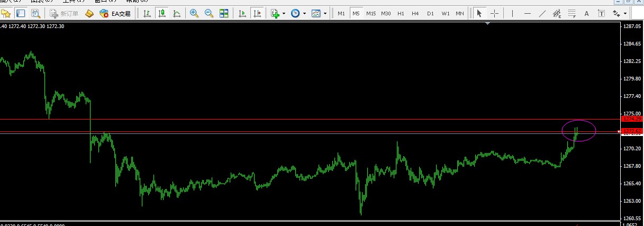Viewport: 644px width, 226px height.
Task: Click the arrows objects icon
Action: (616, 13)
